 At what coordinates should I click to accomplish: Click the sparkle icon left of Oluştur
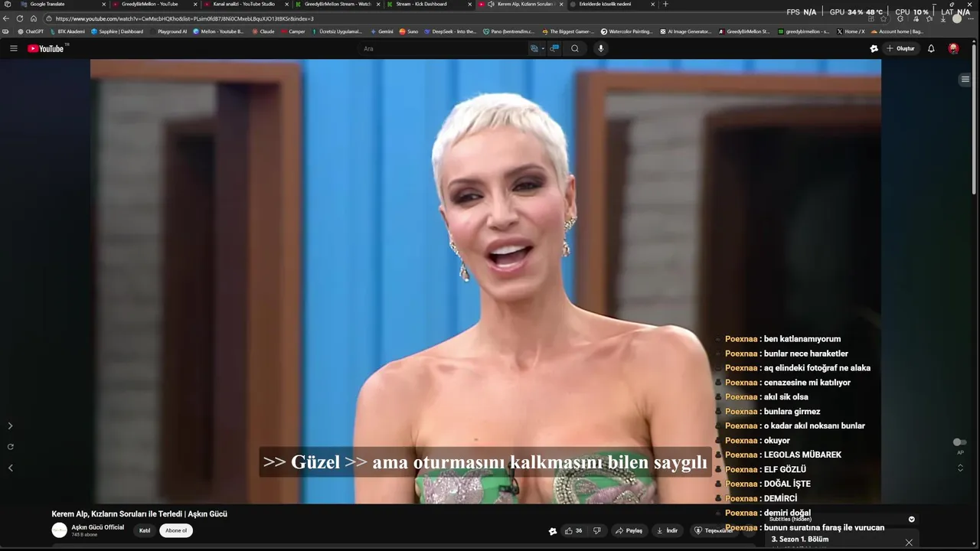[874, 48]
